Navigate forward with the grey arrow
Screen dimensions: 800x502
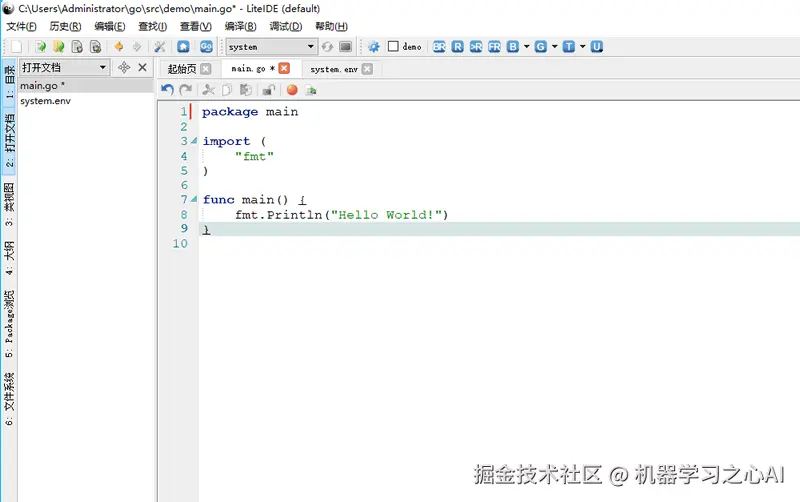tap(137, 47)
